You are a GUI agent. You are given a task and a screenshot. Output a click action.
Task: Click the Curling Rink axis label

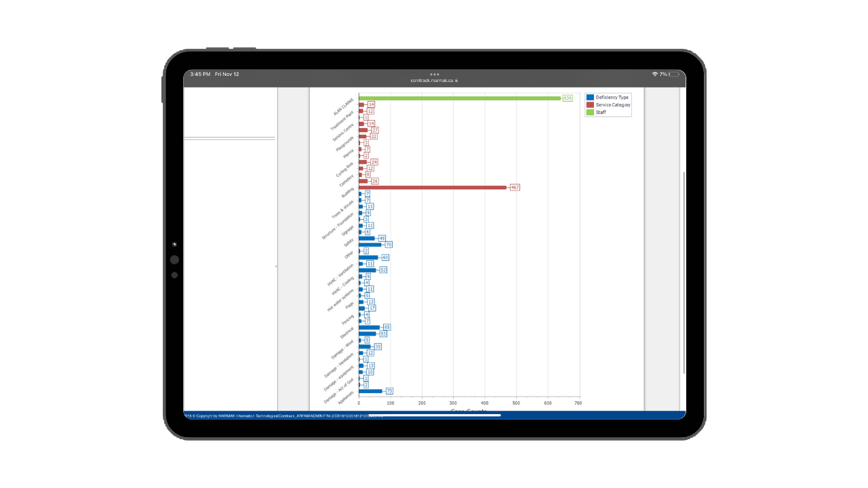(x=345, y=169)
